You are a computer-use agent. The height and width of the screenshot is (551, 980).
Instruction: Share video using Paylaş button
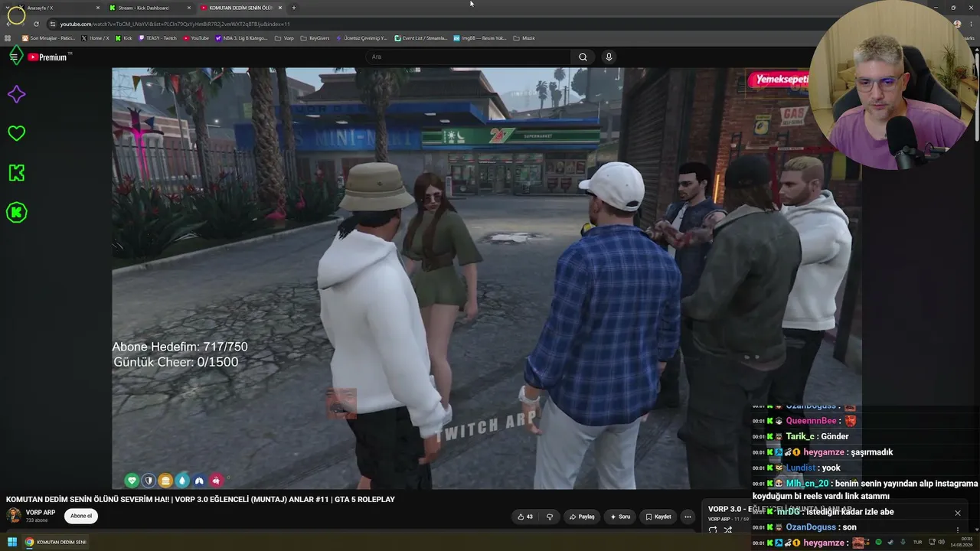click(x=582, y=517)
